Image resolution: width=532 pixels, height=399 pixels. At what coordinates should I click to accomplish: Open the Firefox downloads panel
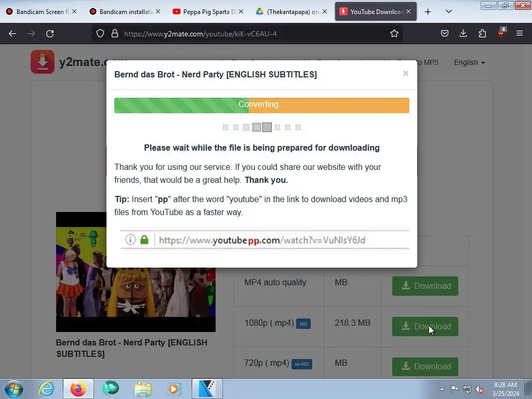click(463, 34)
